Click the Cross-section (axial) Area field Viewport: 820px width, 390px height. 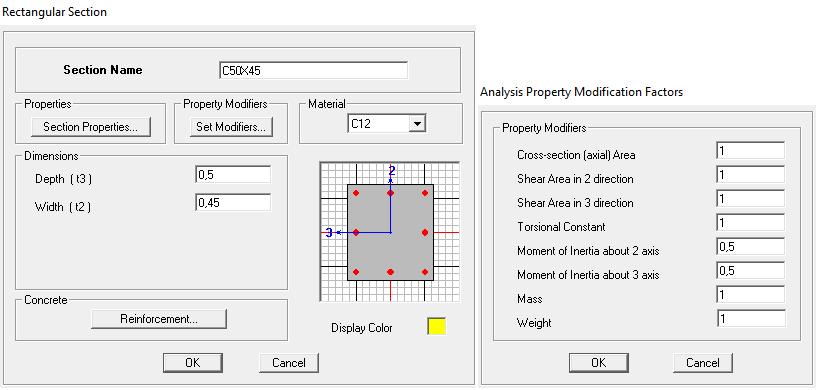coord(750,151)
